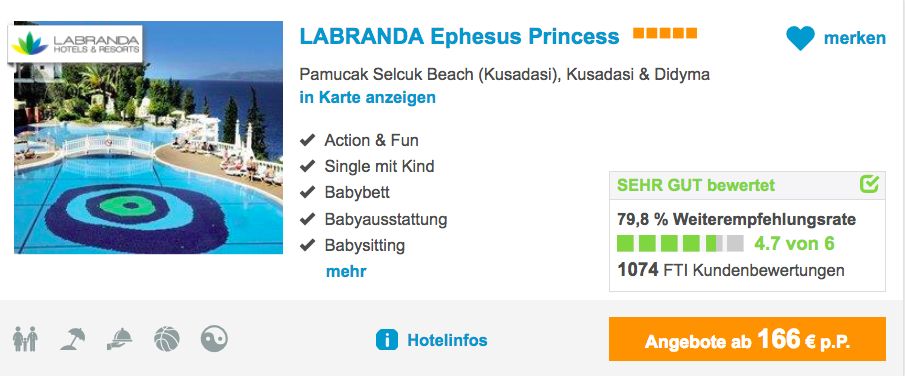Viewport: 905px width, 376px height.
Task: Click the Angebote ab 166 € button
Action: (x=747, y=339)
